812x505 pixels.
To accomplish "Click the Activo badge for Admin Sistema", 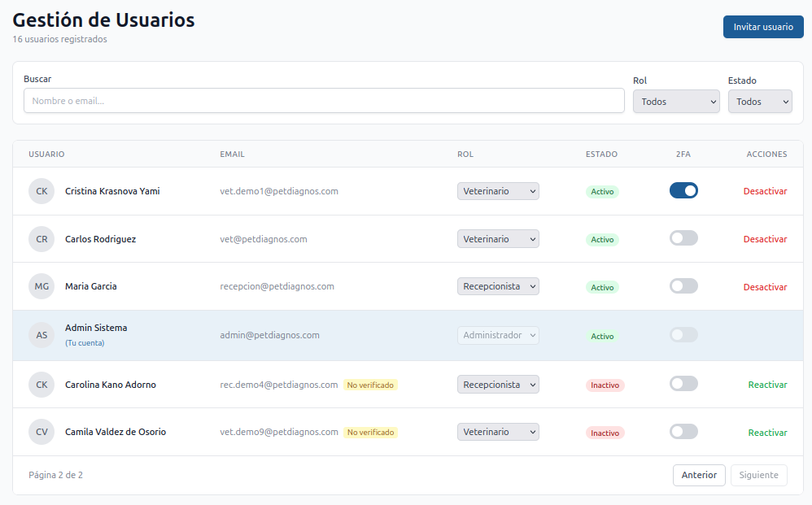I will pyautogui.click(x=602, y=336).
